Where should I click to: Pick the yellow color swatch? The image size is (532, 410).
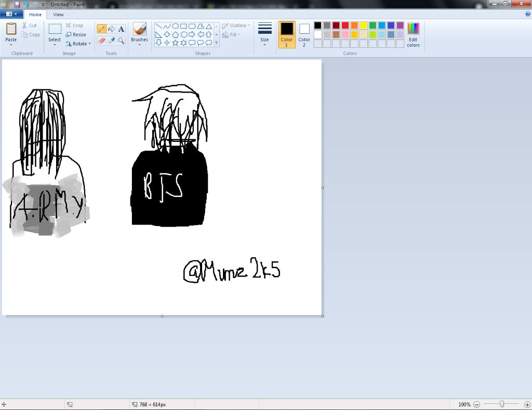(x=363, y=25)
